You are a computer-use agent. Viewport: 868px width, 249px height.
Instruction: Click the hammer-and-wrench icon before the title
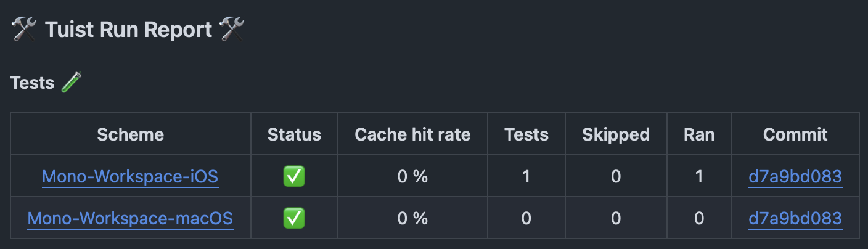point(23,30)
